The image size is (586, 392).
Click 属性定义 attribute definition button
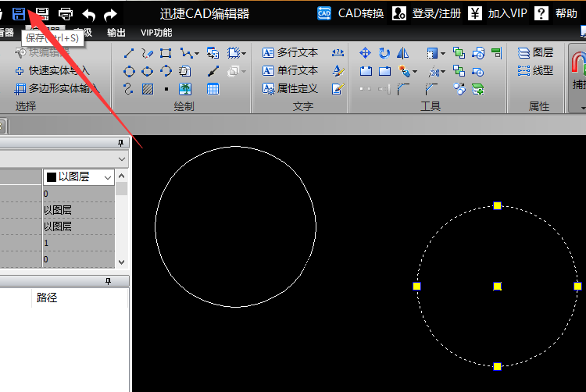click(291, 88)
